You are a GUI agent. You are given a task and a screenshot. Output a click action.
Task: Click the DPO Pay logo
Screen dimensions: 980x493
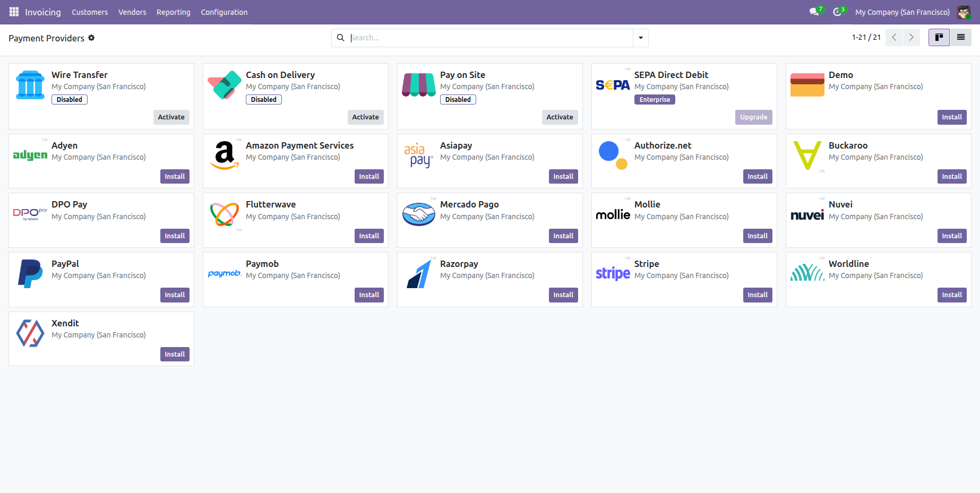coord(30,214)
